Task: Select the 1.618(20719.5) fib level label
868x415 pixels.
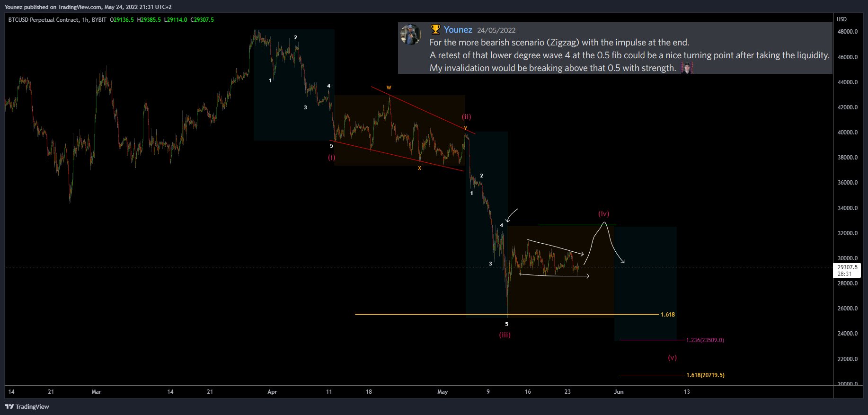Action: coord(705,375)
